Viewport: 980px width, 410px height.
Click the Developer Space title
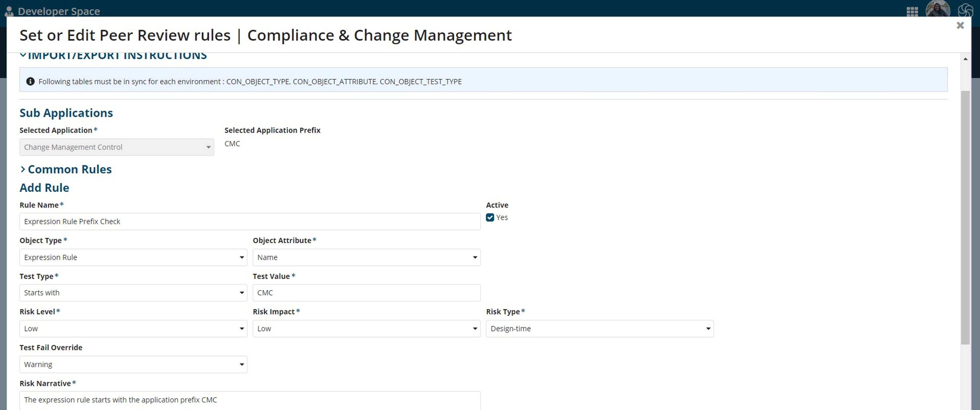coord(59,11)
